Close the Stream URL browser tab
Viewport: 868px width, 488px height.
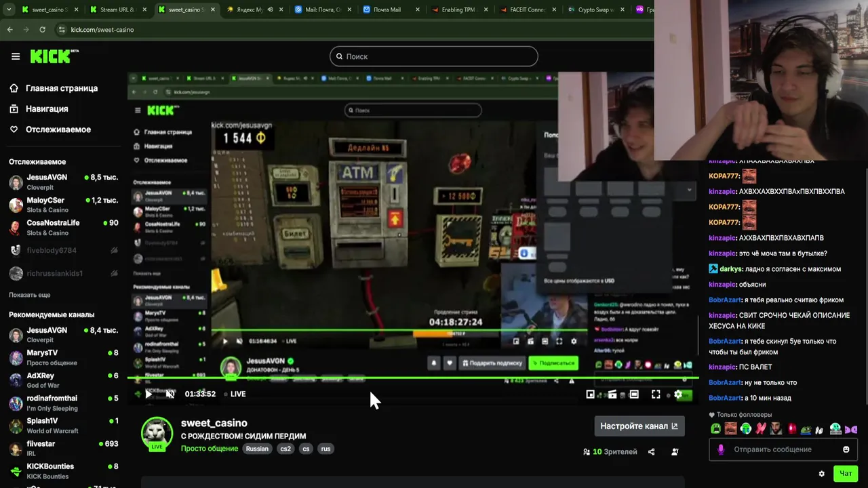(x=144, y=10)
